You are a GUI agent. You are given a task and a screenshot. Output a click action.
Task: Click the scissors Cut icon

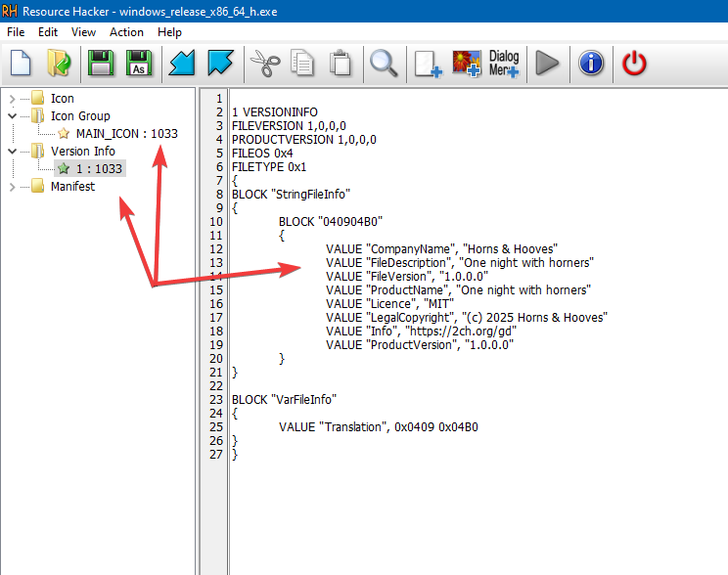264,65
